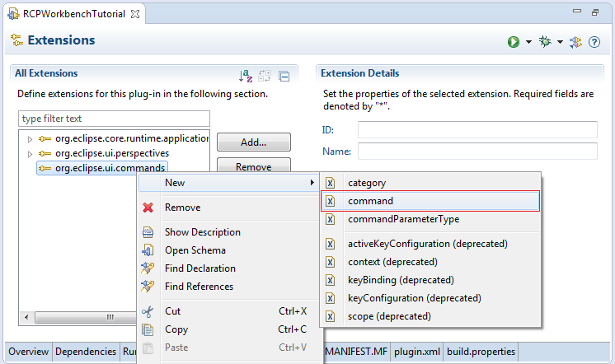Click the Show Description printer icon

point(148,232)
